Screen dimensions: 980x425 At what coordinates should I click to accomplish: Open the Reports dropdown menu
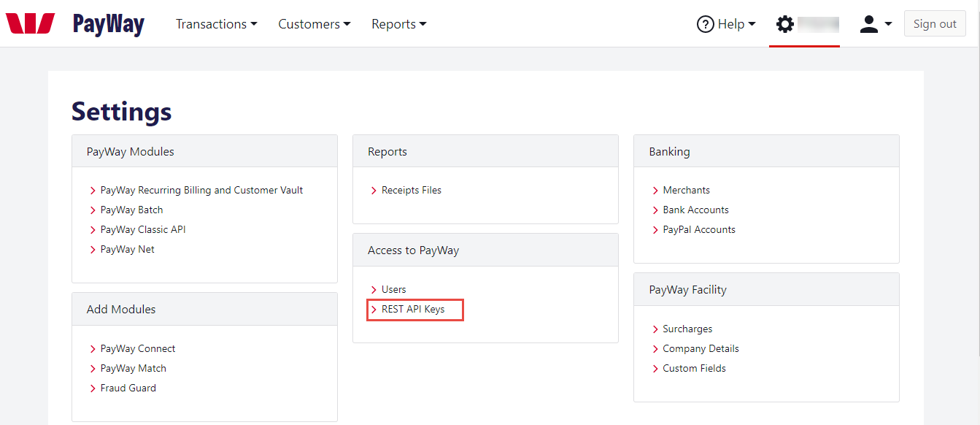399,24
